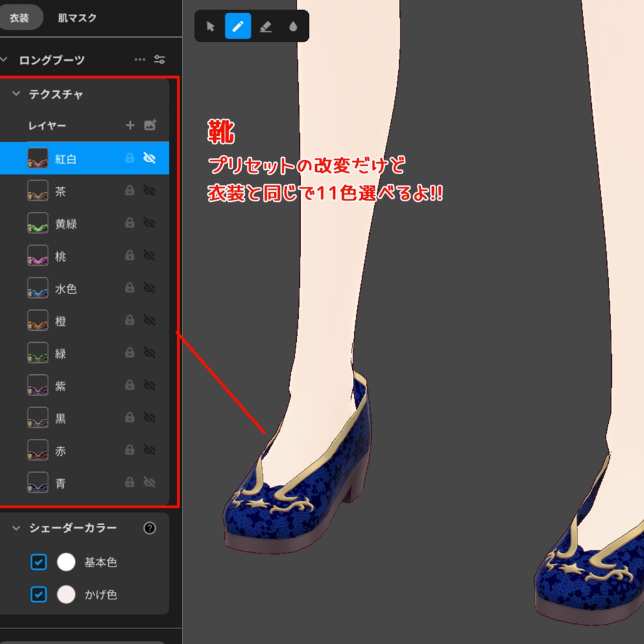Select the brush tool in the toolbar
The image size is (644, 644).
pyautogui.click(x=238, y=26)
